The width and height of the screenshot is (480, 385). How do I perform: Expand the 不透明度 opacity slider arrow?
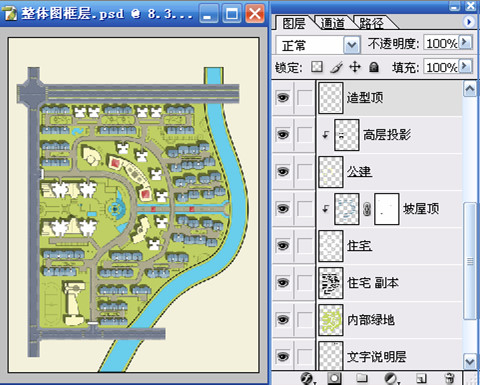pos(466,42)
